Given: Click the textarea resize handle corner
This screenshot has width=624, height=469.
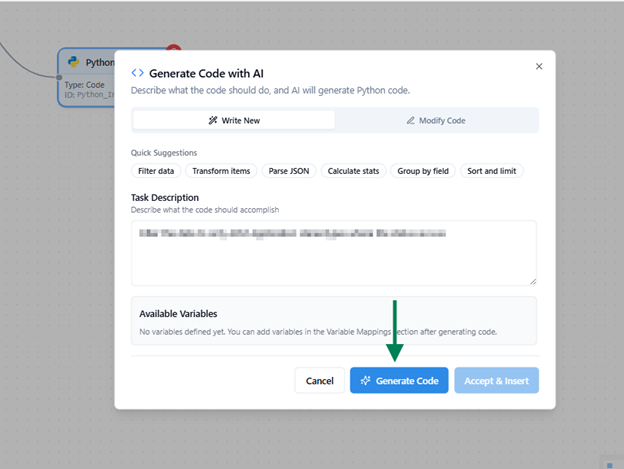Looking at the screenshot, I should click(533, 282).
